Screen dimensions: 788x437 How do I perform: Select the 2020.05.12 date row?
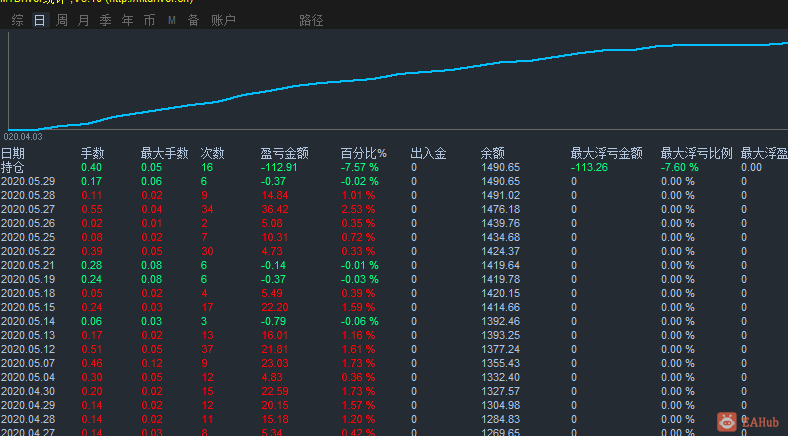(394, 350)
